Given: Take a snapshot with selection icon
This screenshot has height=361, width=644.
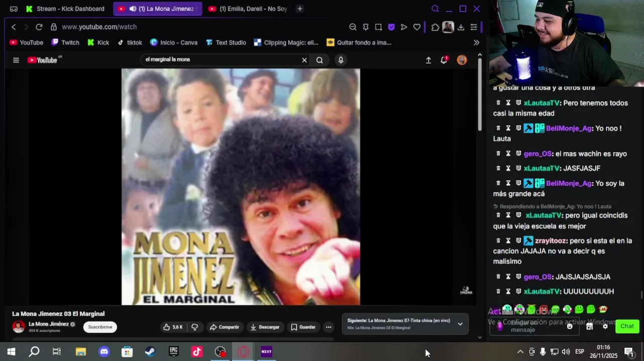Looking at the screenshot, I should tap(378, 27).
